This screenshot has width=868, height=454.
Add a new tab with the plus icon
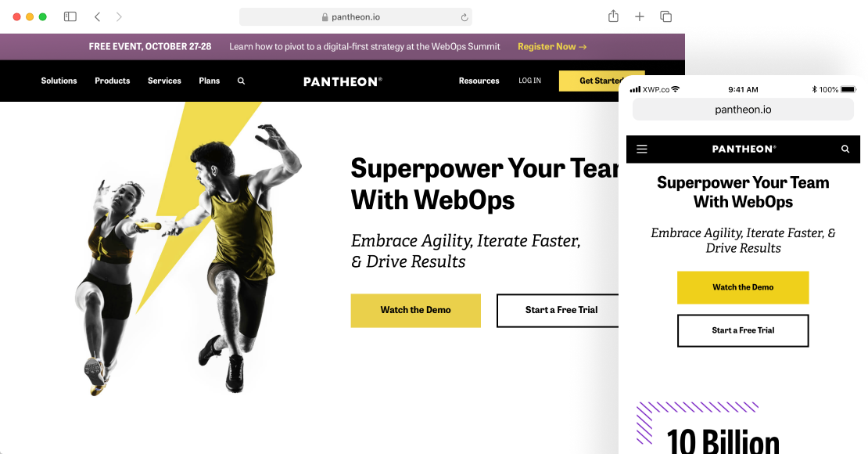click(640, 16)
